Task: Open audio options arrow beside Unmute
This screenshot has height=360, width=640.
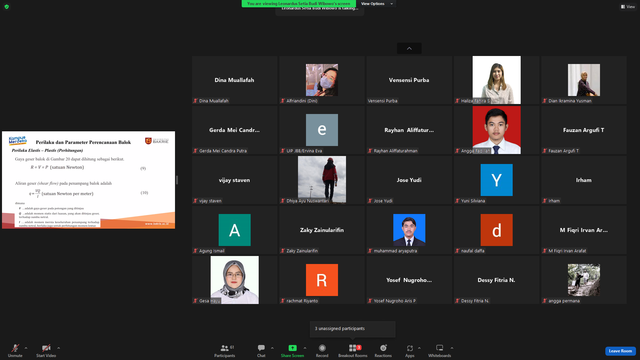Action: click(26, 348)
